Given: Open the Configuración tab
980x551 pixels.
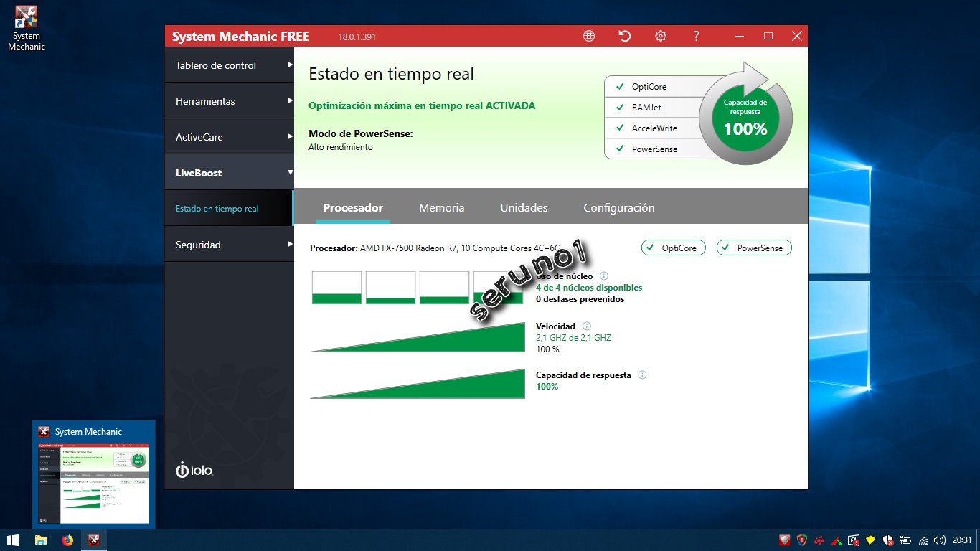Looking at the screenshot, I should point(619,207).
